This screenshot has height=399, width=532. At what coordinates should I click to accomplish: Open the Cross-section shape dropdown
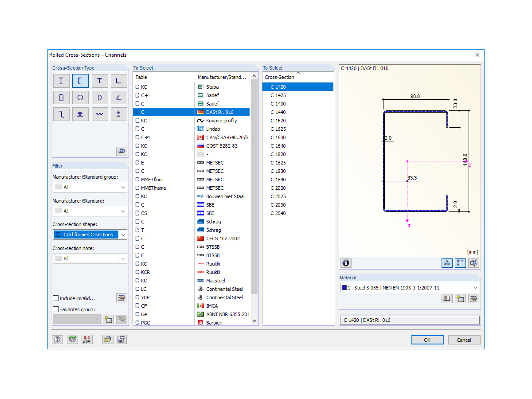click(x=90, y=235)
